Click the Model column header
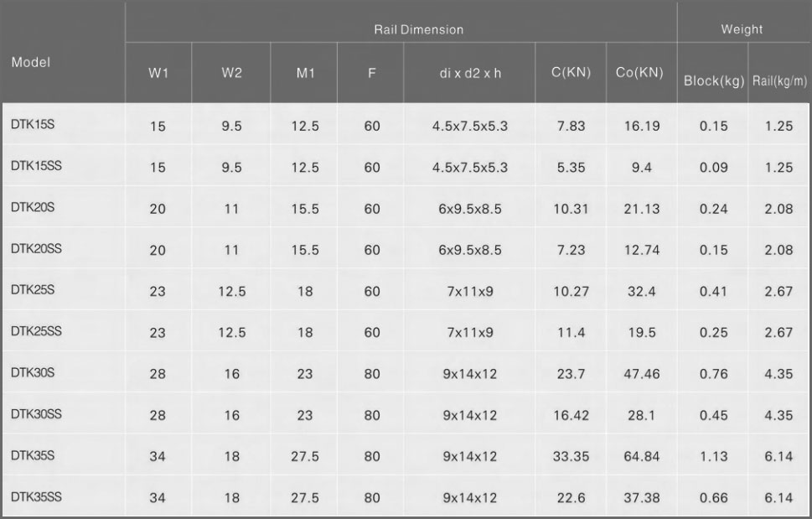Screen dimensions: 812x519 tap(31, 62)
